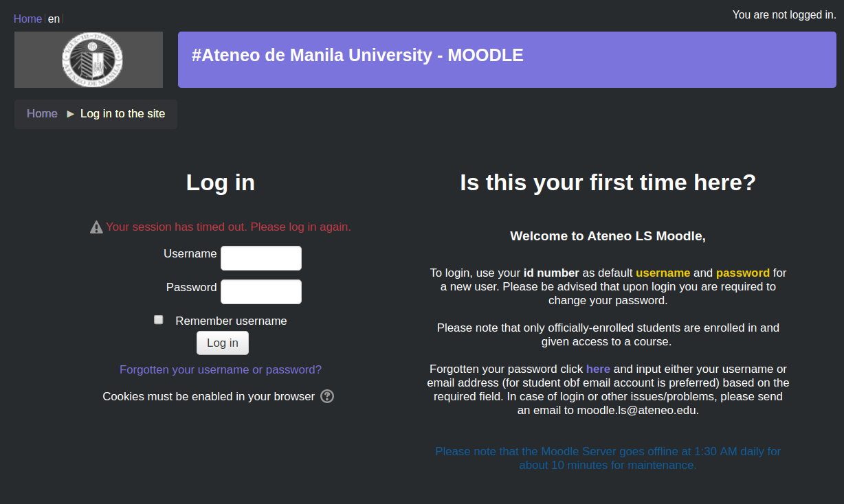
Task: Click the MOODLE page title banner
Action: pos(356,55)
